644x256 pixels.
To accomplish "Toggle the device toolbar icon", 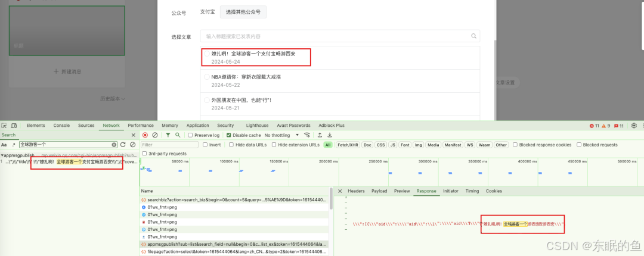I will coord(14,126).
